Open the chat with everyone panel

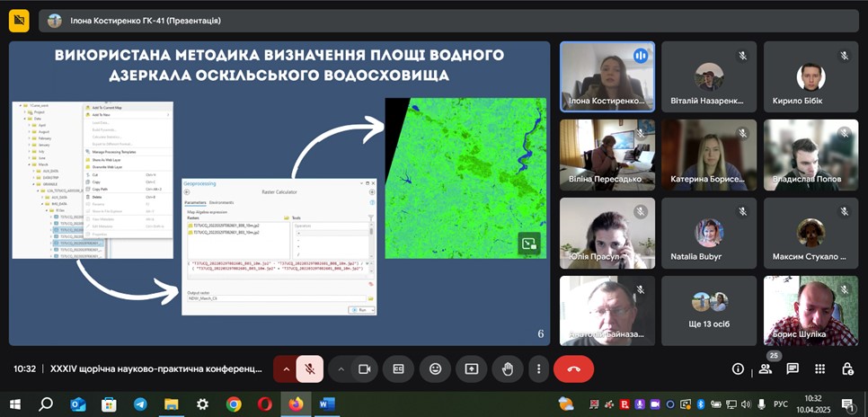click(x=793, y=368)
